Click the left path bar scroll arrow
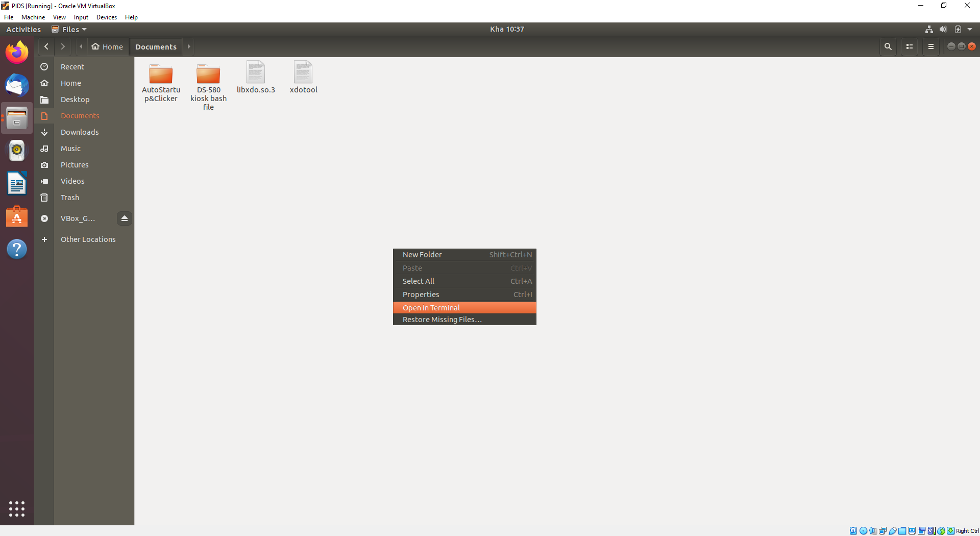Image resolution: width=980 pixels, height=536 pixels. point(81,46)
